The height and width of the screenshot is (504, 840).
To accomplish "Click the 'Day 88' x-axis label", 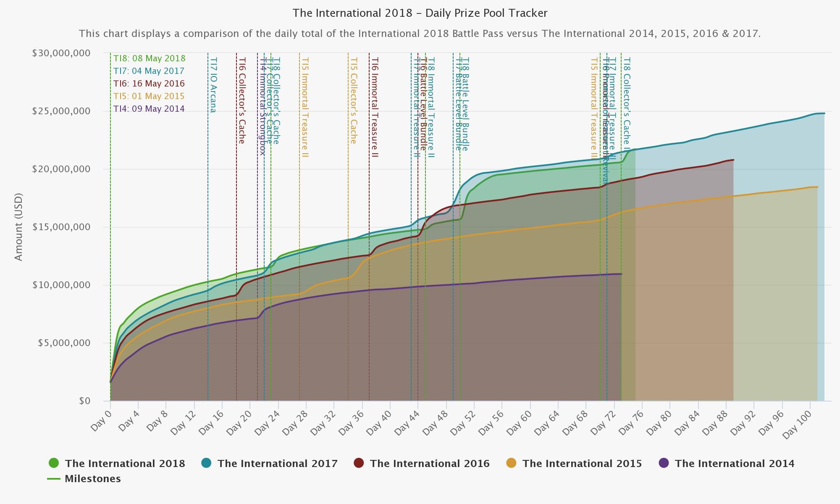I will (714, 423).
